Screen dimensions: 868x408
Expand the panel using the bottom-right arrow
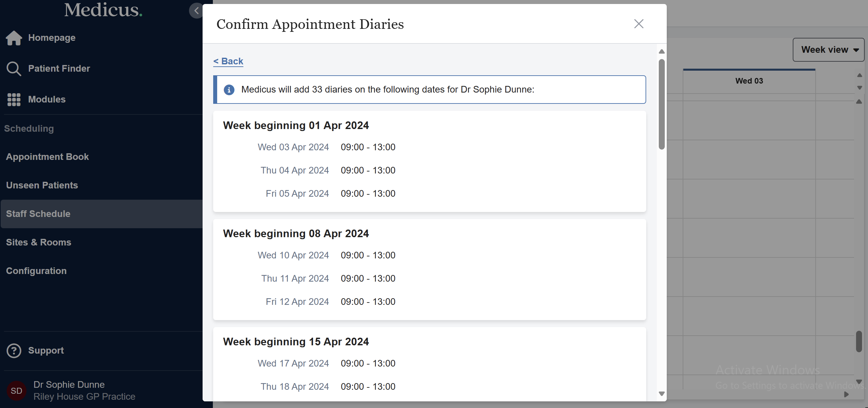(x=847, y=394)
